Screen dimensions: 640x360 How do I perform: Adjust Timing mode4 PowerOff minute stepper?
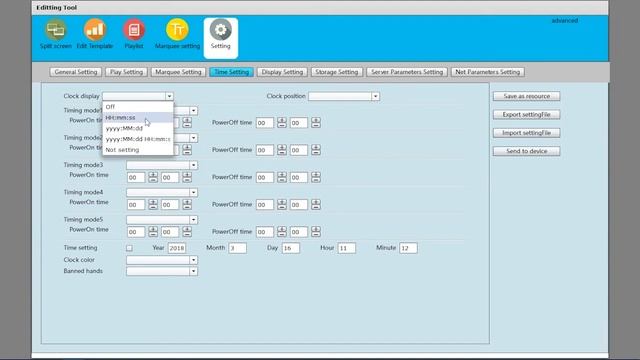(x=316, y=204)
